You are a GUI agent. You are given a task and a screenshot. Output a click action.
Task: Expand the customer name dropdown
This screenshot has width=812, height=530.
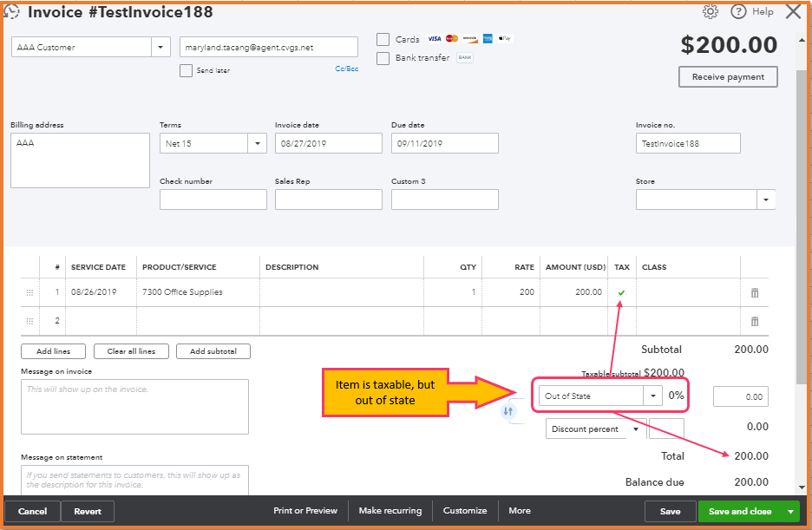click(160, 47)
